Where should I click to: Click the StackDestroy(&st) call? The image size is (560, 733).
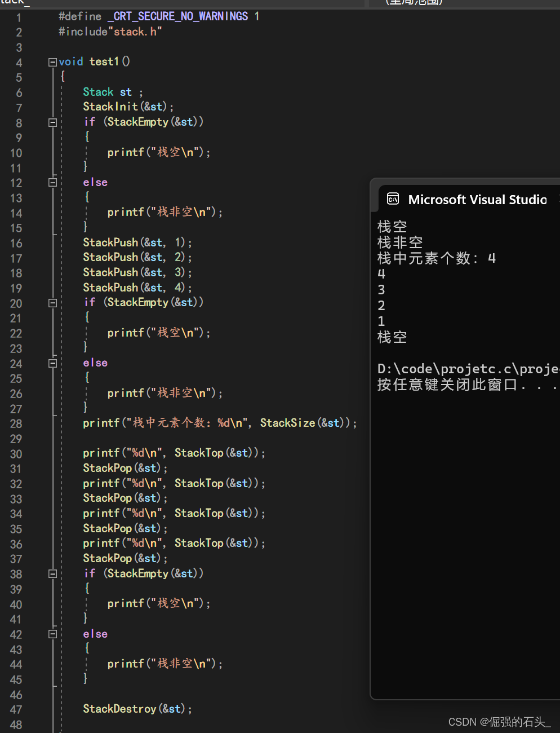coord(137,709)
